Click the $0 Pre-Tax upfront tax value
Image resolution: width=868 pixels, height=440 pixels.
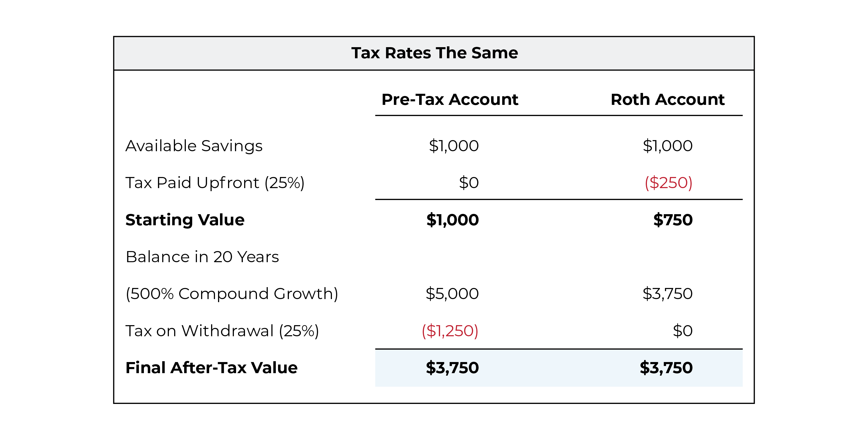coord(469,183)
